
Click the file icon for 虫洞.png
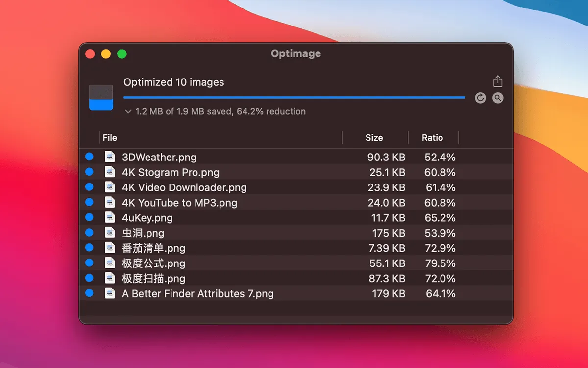110,233
